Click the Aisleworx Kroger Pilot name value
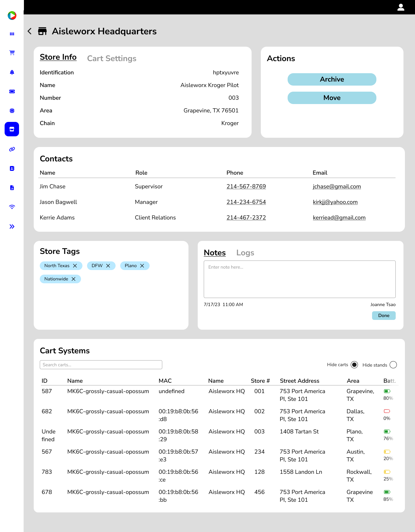This screenshot has height=532, width=415. (210, 85)
